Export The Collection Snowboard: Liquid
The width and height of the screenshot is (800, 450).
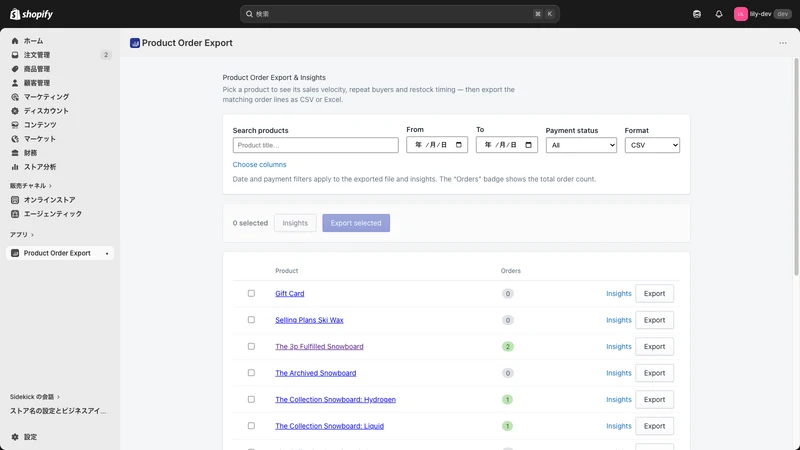[654, 426]
